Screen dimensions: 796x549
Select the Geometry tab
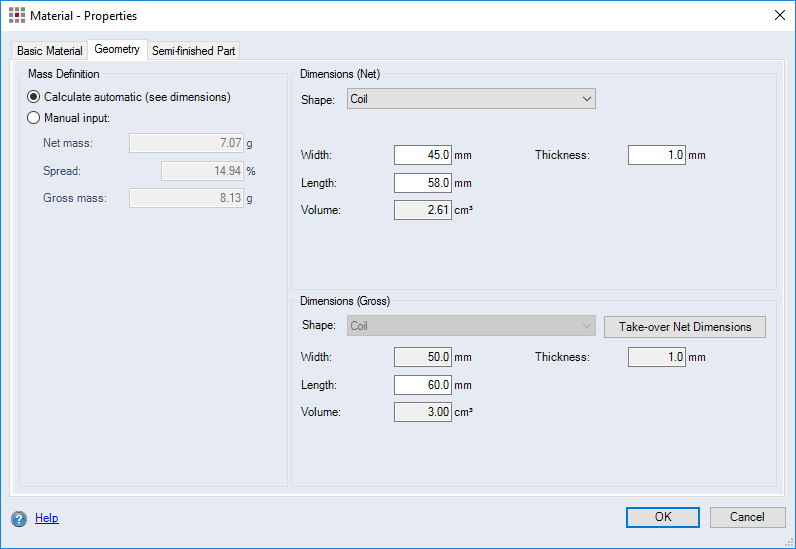point(117,50)
